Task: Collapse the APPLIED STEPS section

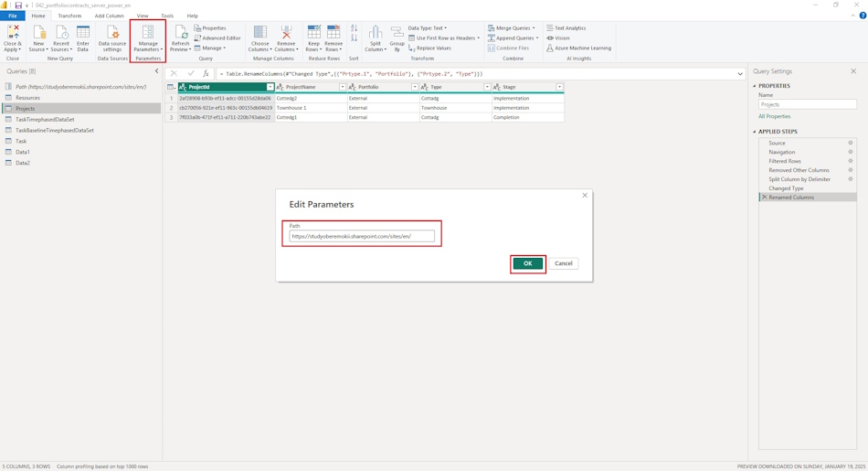Action: coord(755,132)
